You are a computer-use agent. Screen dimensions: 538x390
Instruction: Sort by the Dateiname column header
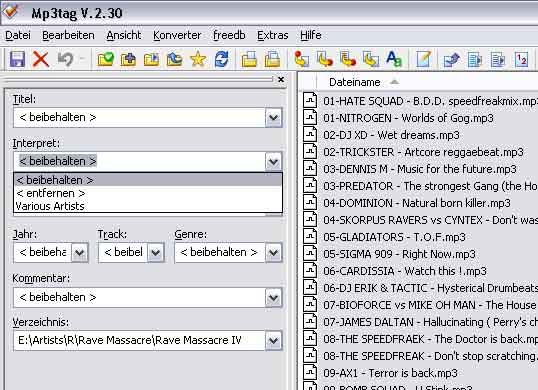tap(354, 82)
